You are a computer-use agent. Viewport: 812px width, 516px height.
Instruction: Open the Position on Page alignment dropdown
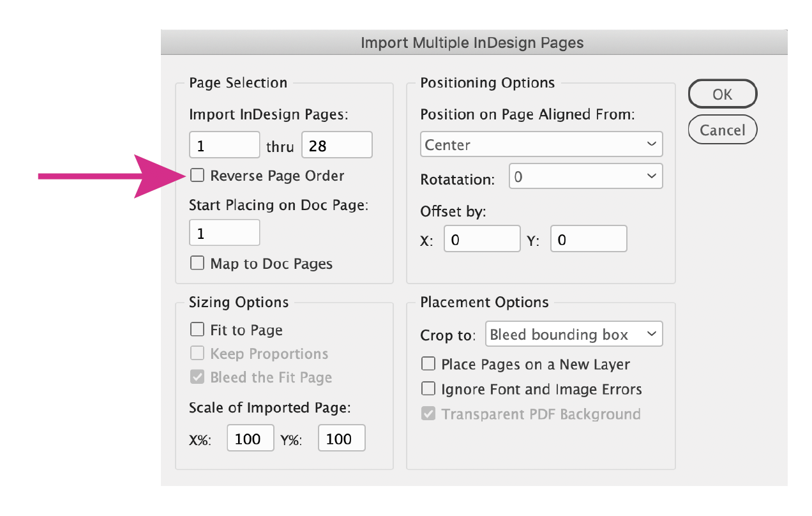pyautogui.click(x=541, y=144)
